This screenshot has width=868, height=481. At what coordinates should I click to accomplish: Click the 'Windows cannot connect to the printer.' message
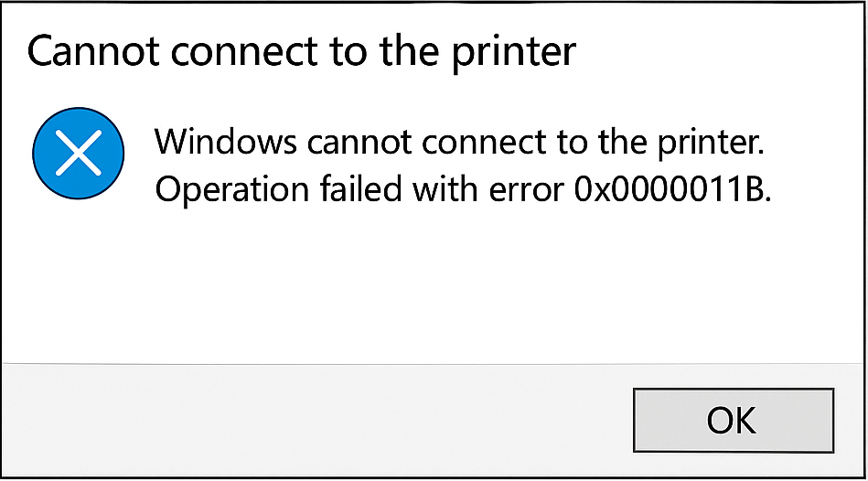point(459,142)
